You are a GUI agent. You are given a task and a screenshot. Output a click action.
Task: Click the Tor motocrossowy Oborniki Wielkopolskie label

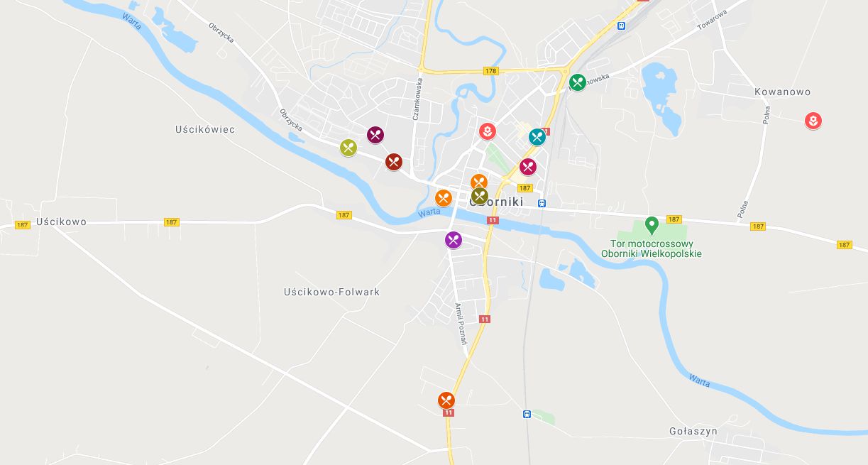[x=652, y=248]
